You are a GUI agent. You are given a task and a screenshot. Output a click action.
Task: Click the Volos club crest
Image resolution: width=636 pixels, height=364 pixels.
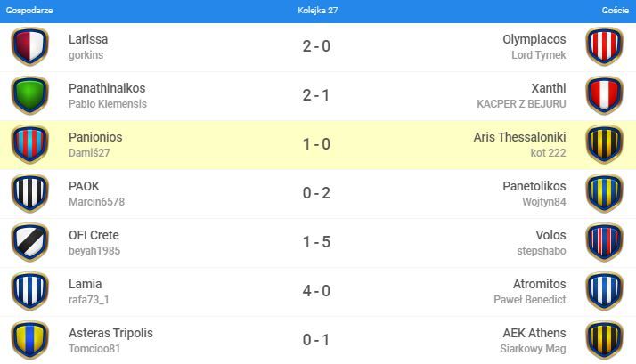(604, 243)
